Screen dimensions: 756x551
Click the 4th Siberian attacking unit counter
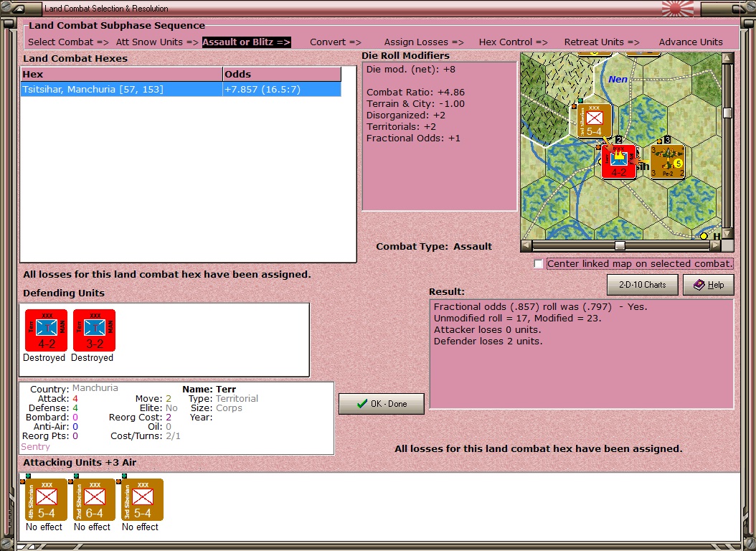click(46, 499)
